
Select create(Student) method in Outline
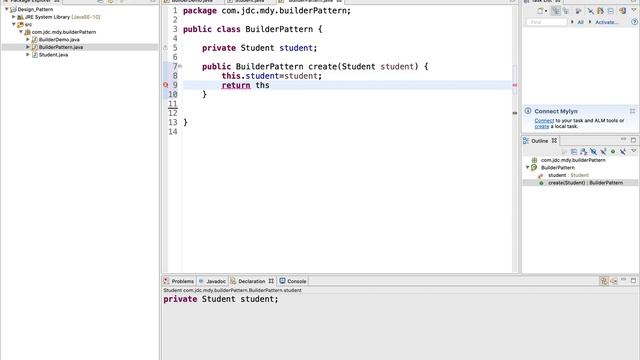(x=585, y=183)
